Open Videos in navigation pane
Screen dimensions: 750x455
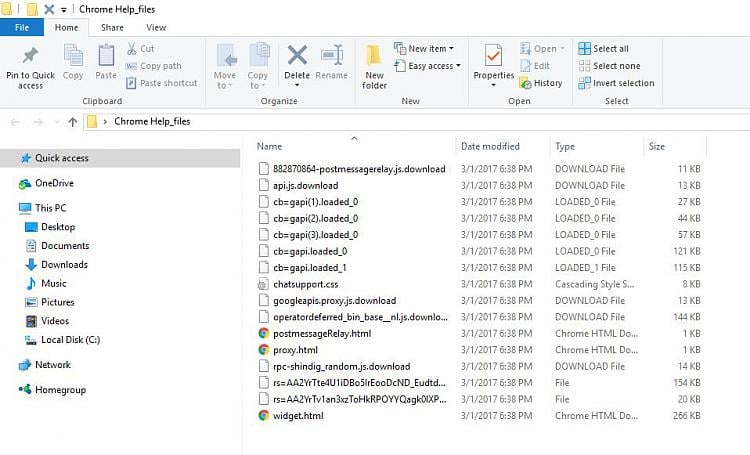click(x=47, y=321)
